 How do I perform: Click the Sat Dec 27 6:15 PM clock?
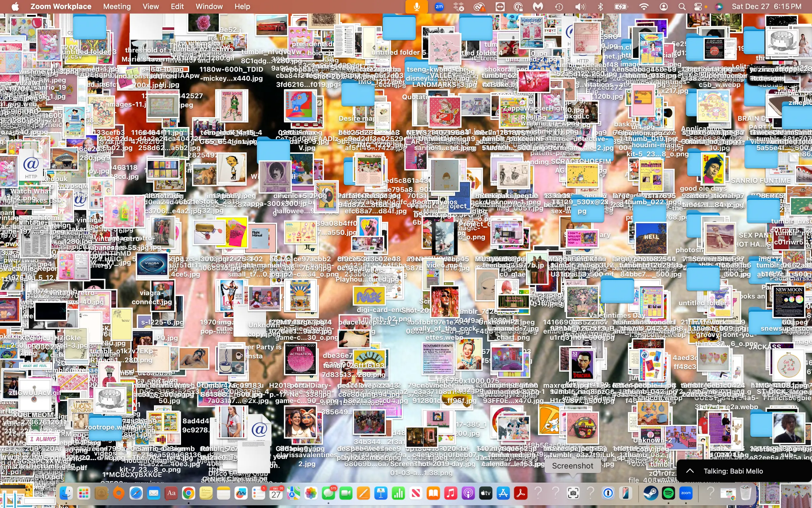pos(766,6)
